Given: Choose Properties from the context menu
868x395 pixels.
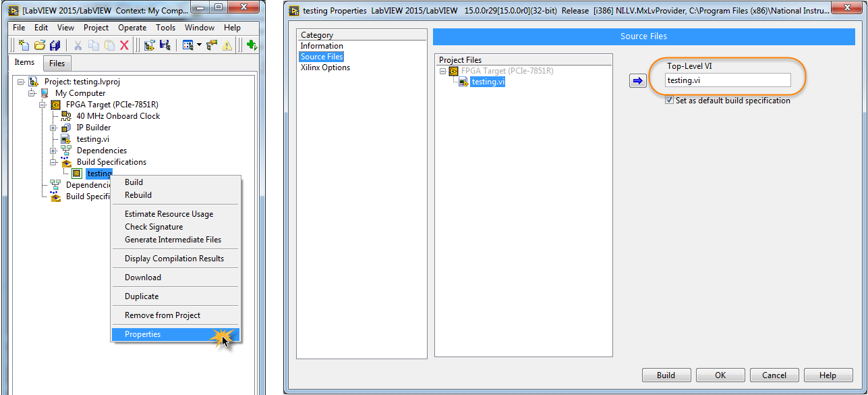Looking at the screenshot, I should tap(175, 334).
